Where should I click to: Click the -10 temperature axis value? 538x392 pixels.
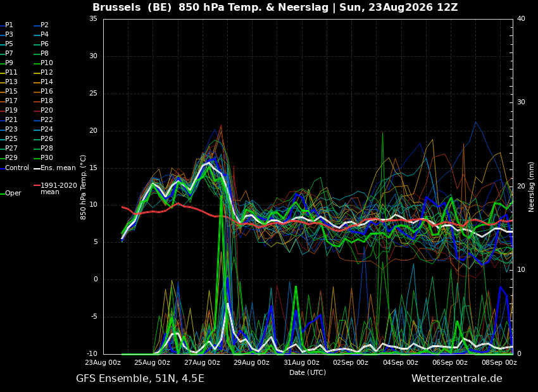pyautogui.click(x=92, y=354)
